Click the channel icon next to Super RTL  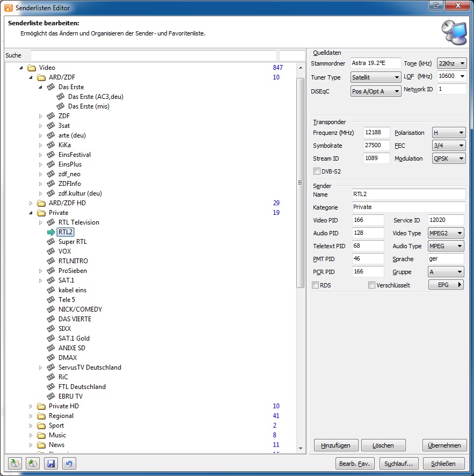51,242
